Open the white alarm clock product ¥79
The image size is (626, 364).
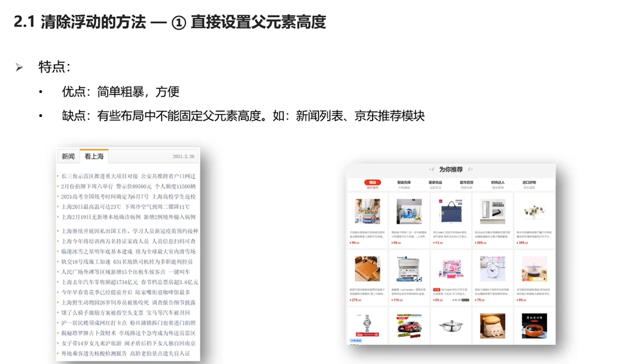[492, 269]
